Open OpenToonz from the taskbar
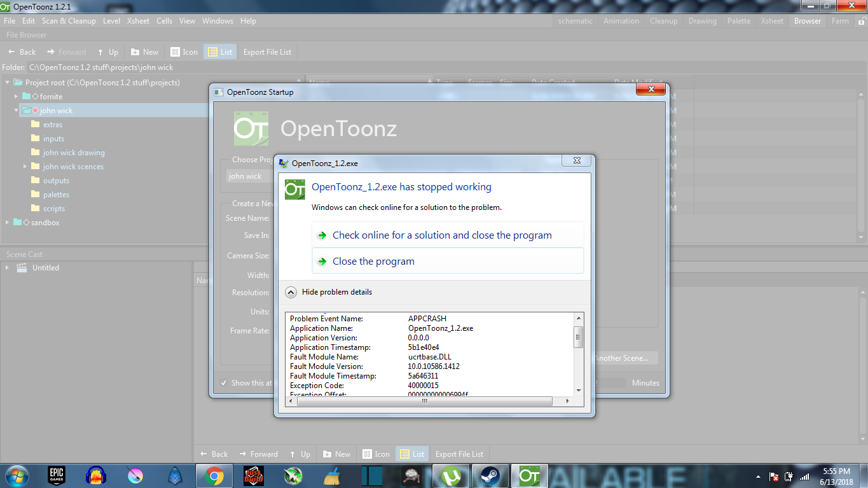Viewport: 868px width, 488px height. pyautogui.click(x=529, y=475)
